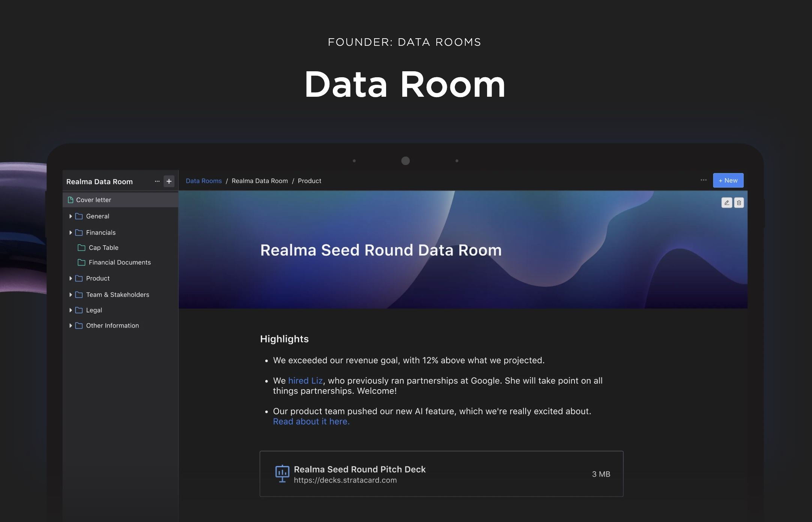Go to Data Rooms breadcrumb link
Screen dimensions: 812x522
click(x=203, y=181)
